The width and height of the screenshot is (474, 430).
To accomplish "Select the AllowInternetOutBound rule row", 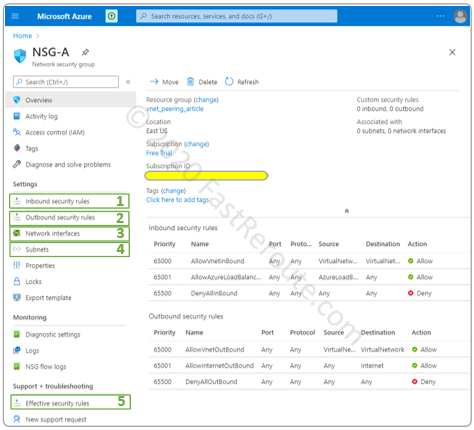I will click(x=309, y=365).
